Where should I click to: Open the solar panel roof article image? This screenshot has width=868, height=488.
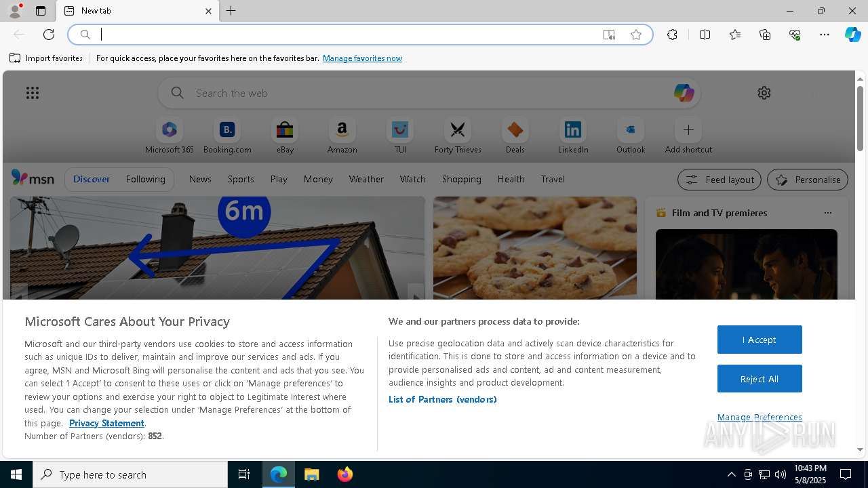tap(217, 248)
